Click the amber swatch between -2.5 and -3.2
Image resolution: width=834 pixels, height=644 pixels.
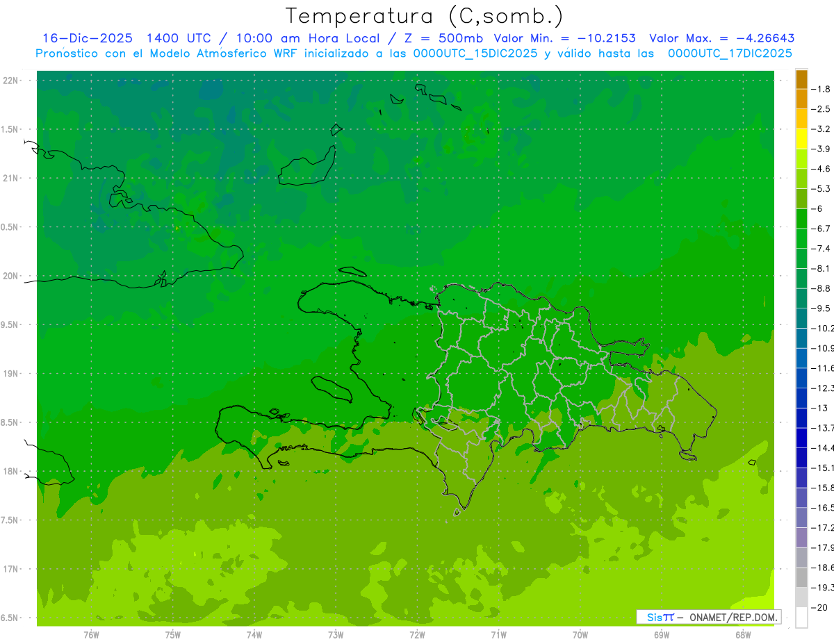(801, 119)
